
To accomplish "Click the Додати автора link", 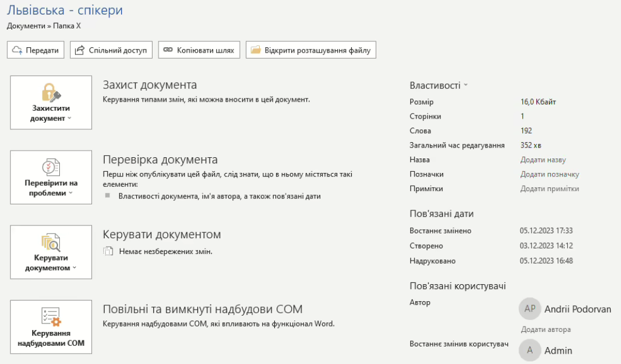I will tap(545, 330).
